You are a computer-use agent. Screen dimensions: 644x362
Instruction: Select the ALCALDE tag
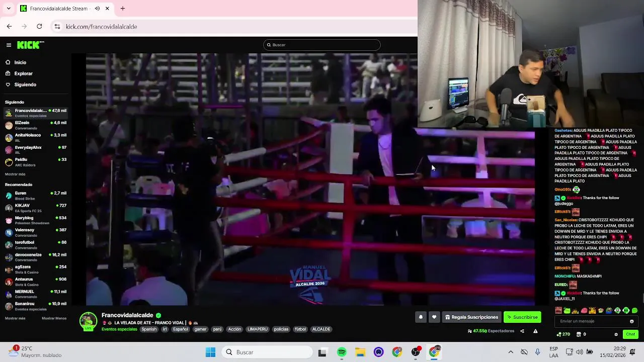pos(321,329)
